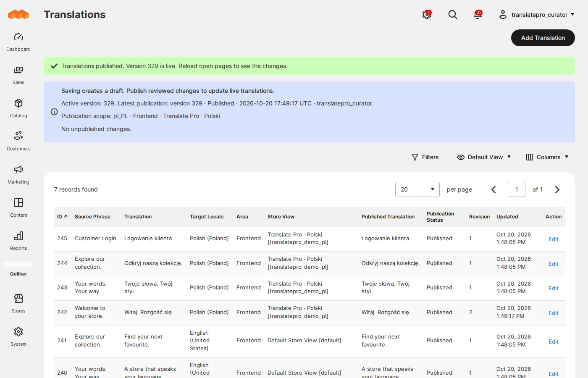
Task: Click 'Default Store View [default]' in row 241
Action: (304, 340)
